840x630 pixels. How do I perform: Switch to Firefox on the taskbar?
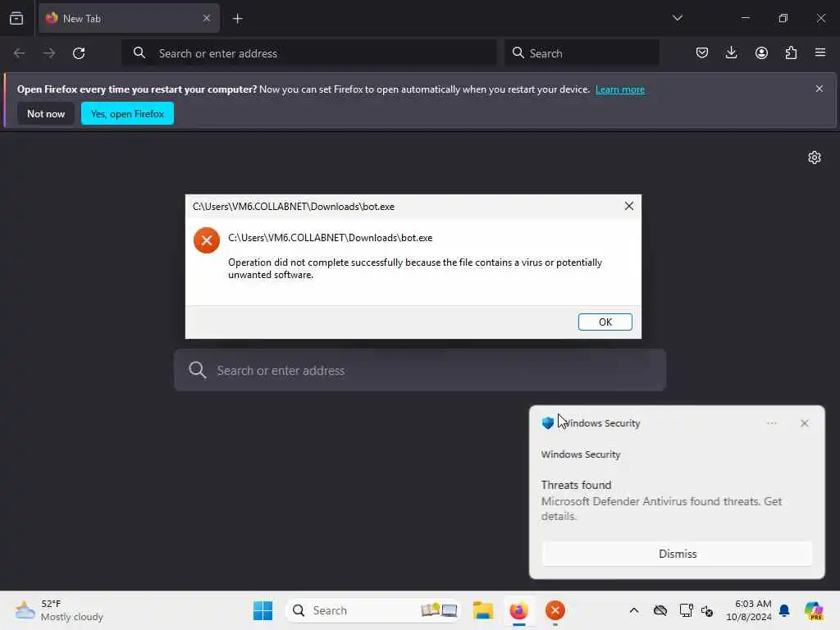pos(518,610)
